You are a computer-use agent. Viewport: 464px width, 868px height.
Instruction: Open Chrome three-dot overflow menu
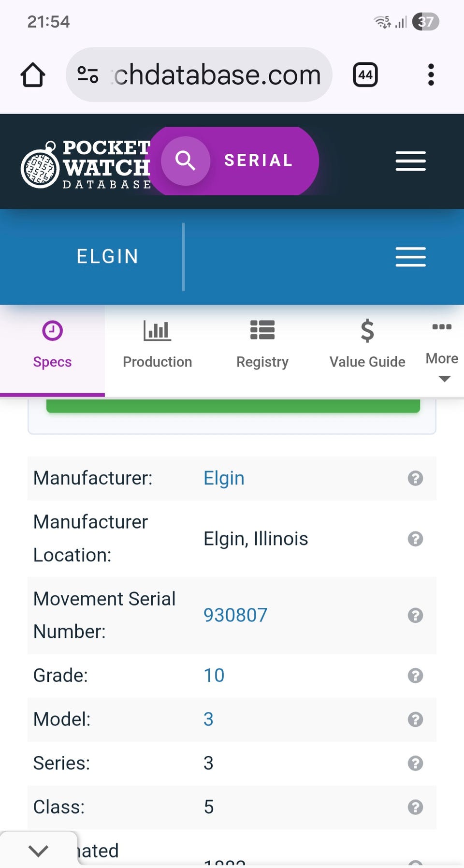pos(431,75)
